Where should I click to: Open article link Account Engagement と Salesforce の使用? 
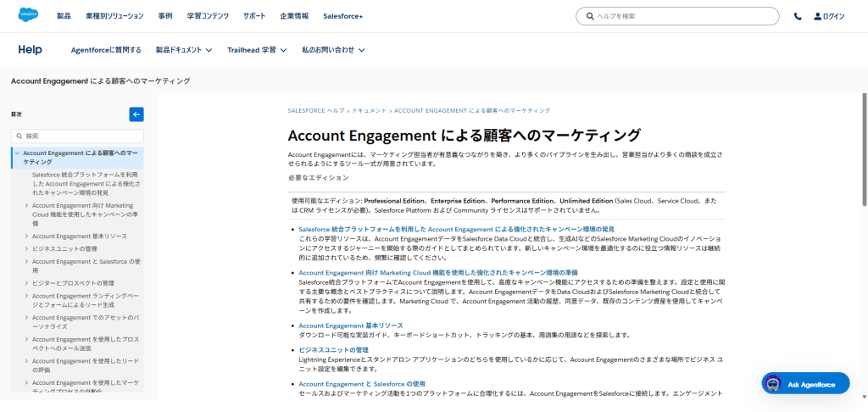[x=362, y=384]
